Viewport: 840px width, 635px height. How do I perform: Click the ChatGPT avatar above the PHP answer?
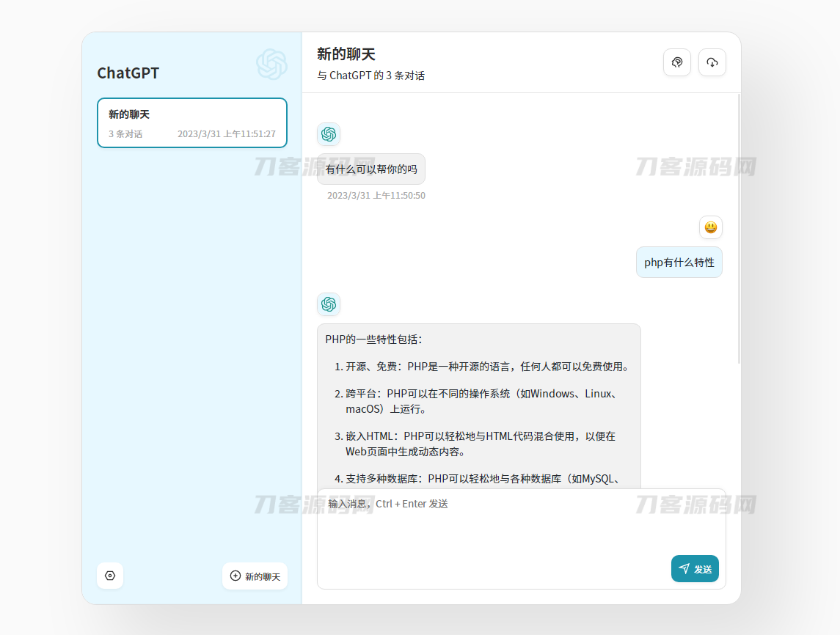coord(329,304)
